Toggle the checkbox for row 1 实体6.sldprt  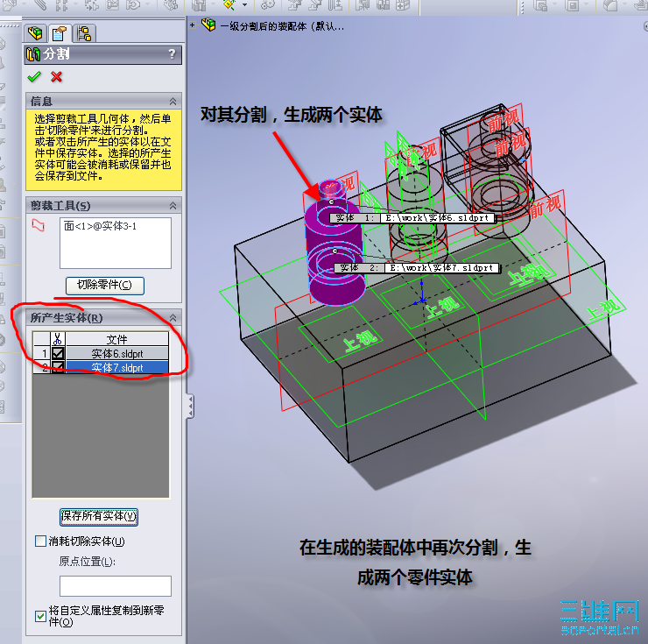pyautogui.click(x=58, y=354)
